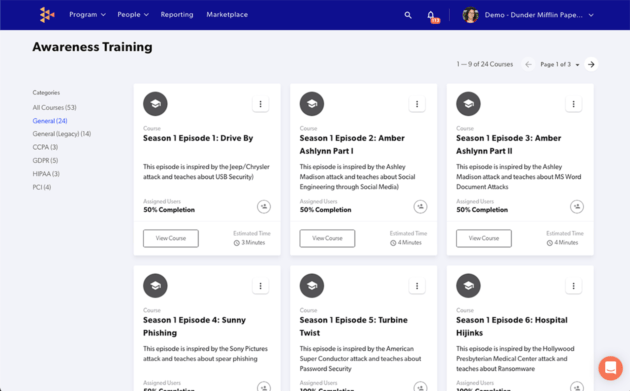Image resolution: width=630 pixels, height=391 pixels.
Task: Open the orange chat widget button
Action: (610, 368)
